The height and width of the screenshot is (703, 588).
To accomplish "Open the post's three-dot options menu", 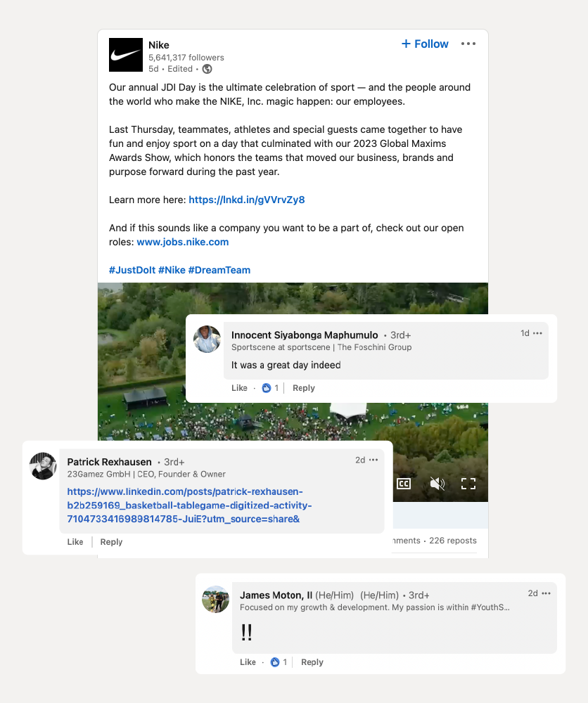I will [x=468, y=44].
